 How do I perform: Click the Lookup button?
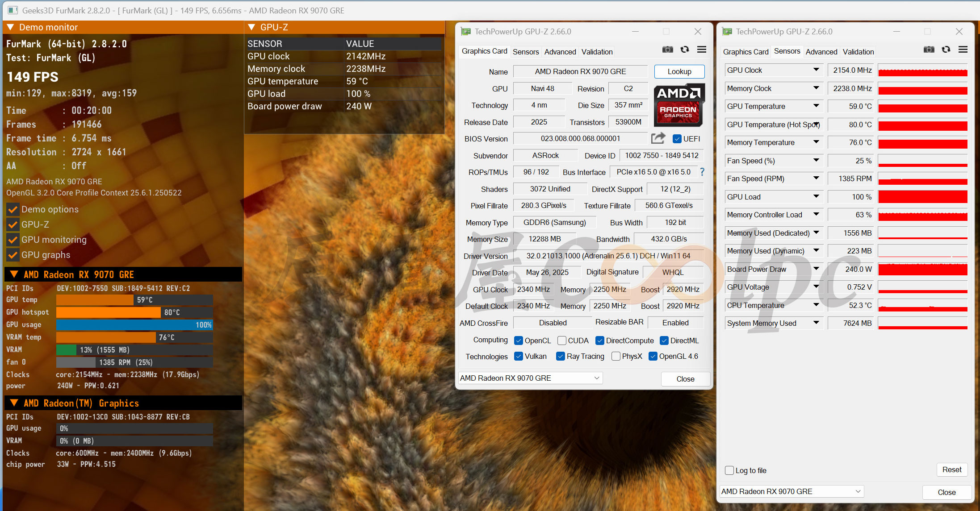point(679,71)
